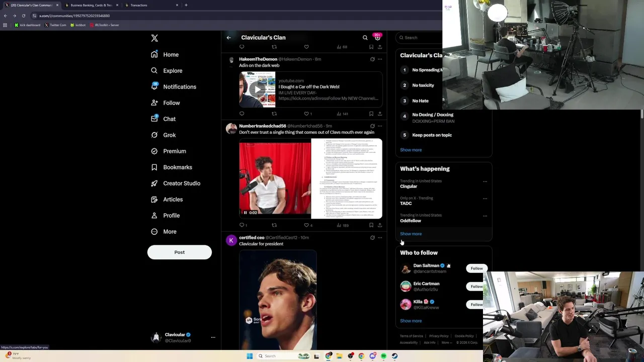Reply to Number1rankedchad56's post
Image resolution: width=644 pixels, height=362 pixels.
[x=243, y=225]
